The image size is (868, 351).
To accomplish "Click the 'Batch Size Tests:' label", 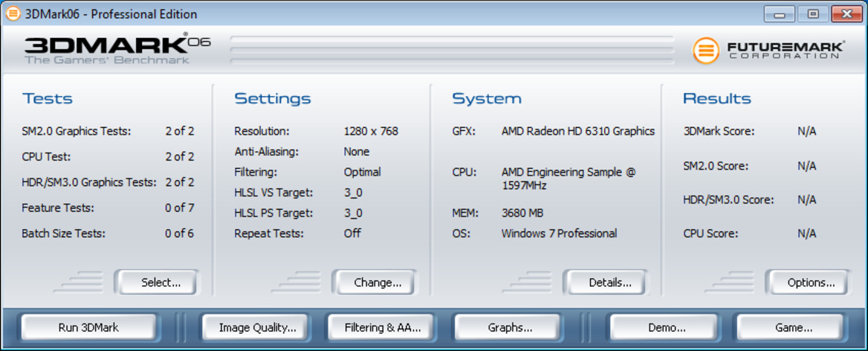I will click(x=64, y=234).
